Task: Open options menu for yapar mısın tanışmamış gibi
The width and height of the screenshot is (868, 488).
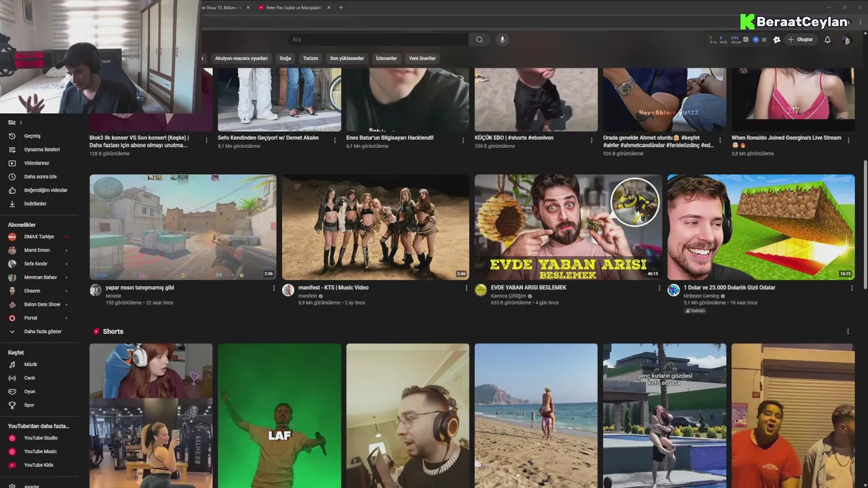Action: pos(274,288)
